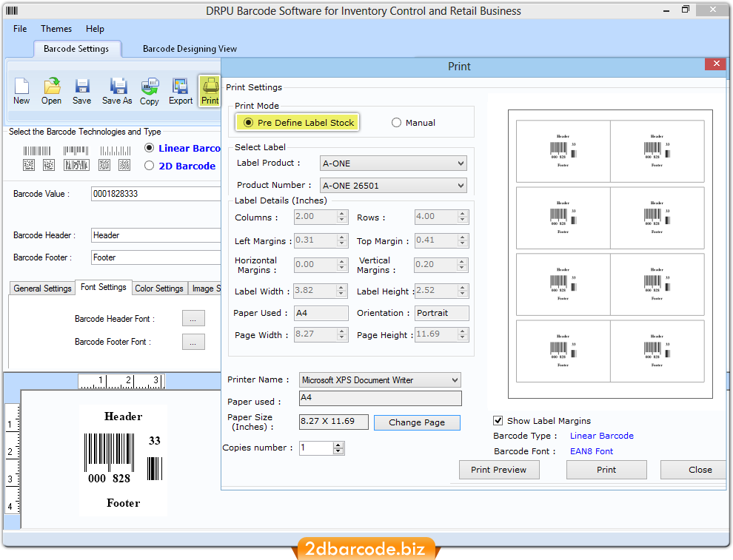The image size is (733, 560).
Task: Click the Vertical Margins spinner arrows
Action: (462, 265)
